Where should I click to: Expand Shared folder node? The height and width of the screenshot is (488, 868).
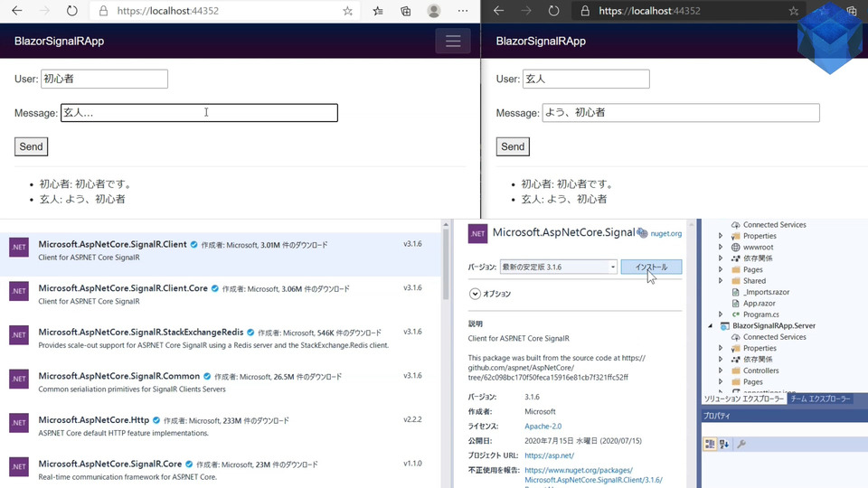point(721,280)
